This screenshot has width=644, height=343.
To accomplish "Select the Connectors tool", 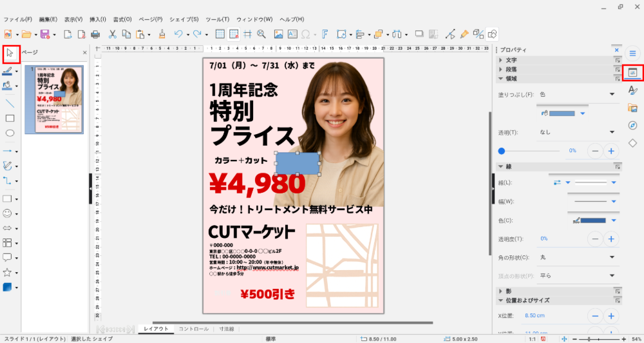I will tap(7, 181).
